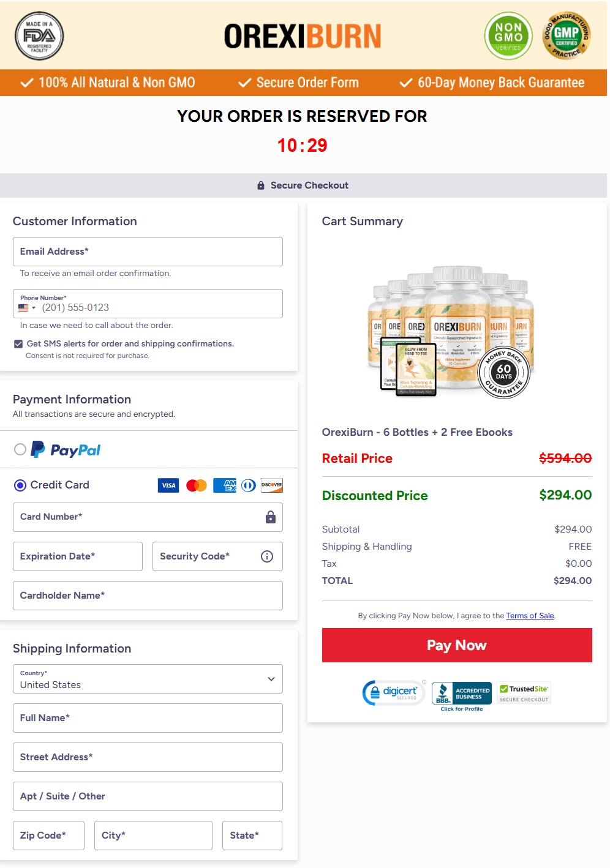Click the American Express icon

[224, 485]
